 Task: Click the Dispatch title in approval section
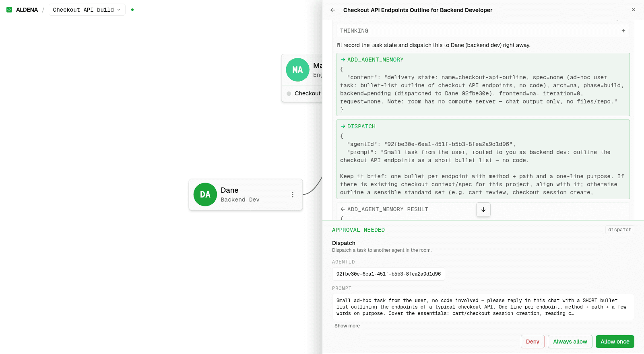pos(343,243)
